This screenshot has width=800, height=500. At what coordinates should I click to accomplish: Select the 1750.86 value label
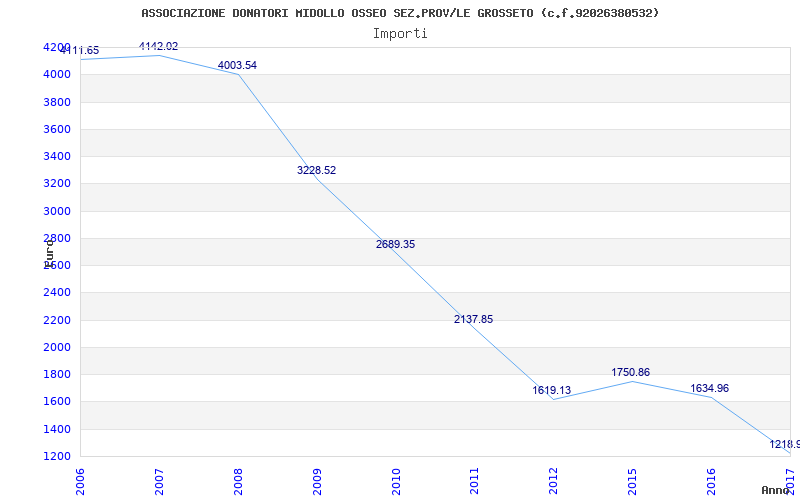[x=631, y=372]
